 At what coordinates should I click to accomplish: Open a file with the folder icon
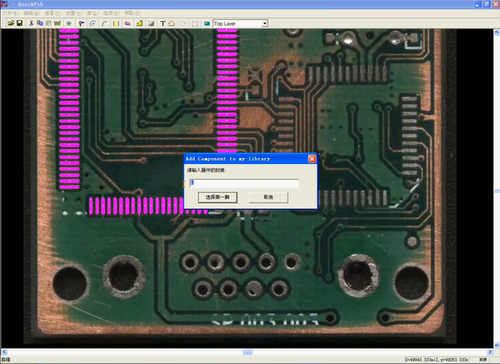click(11, 23)
